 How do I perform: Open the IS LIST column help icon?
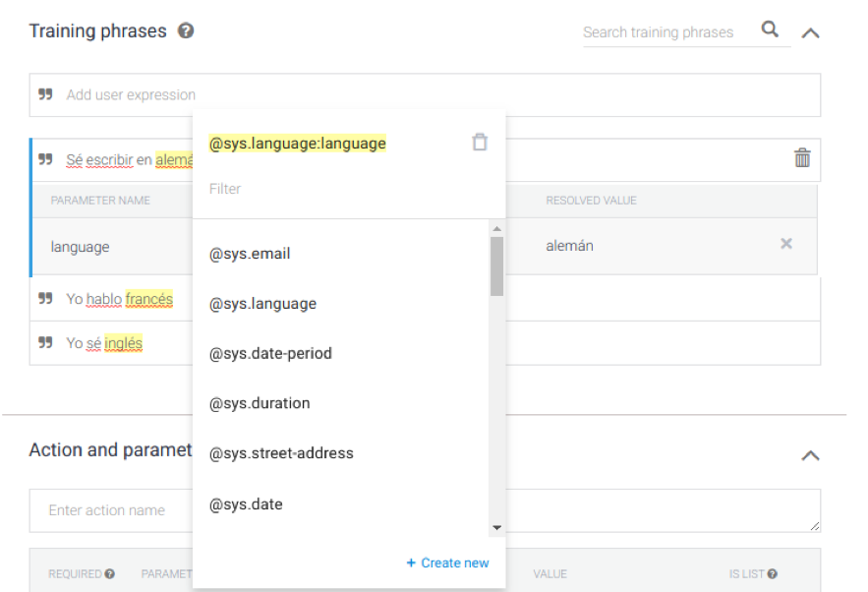point(774,574)
